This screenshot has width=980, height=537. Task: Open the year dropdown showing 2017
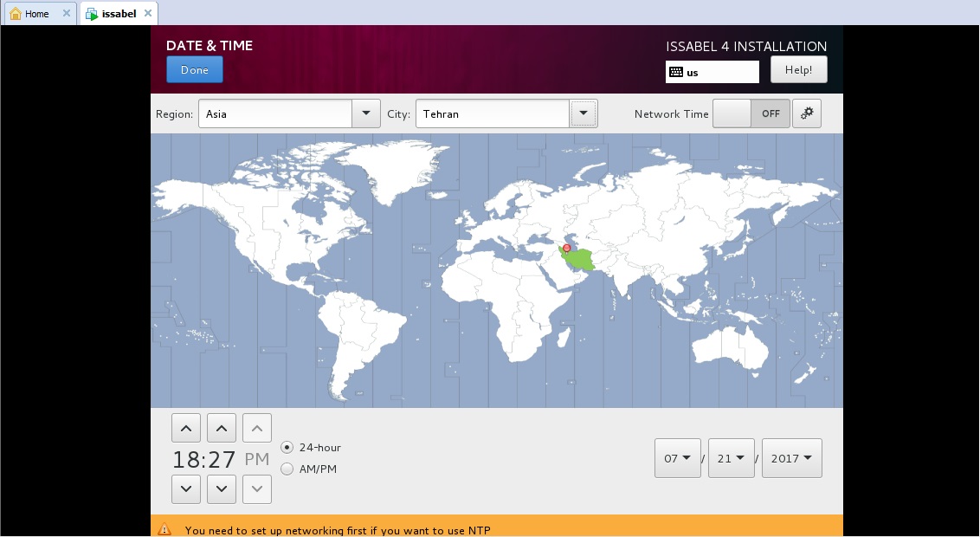tap(792, 458)
